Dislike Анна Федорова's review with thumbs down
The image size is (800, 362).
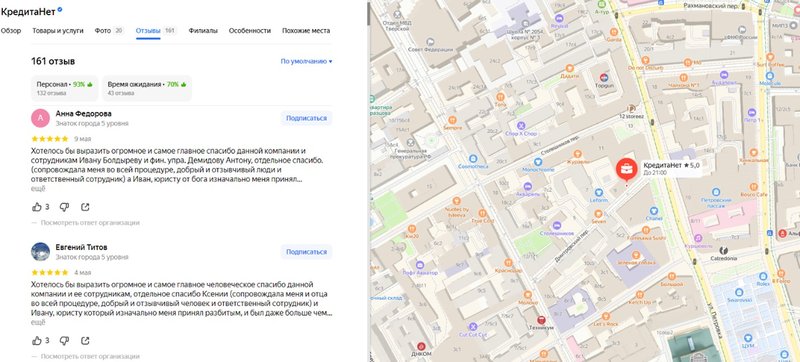(x=64, y=206)
